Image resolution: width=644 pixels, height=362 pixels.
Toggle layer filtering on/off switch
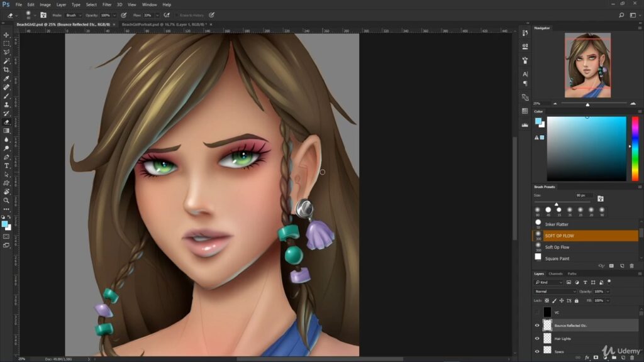click(x=609, y=282)
